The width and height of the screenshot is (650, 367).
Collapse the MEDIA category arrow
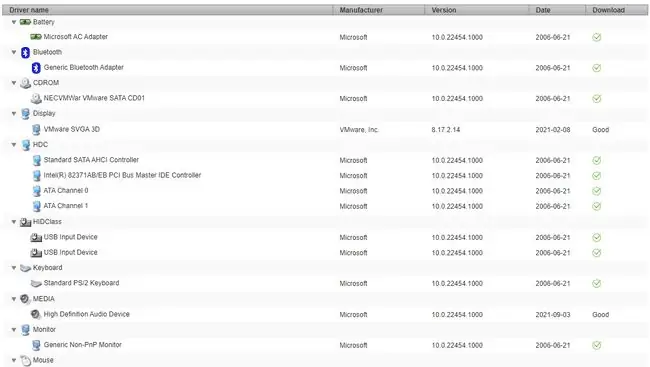tap(14, 299)
